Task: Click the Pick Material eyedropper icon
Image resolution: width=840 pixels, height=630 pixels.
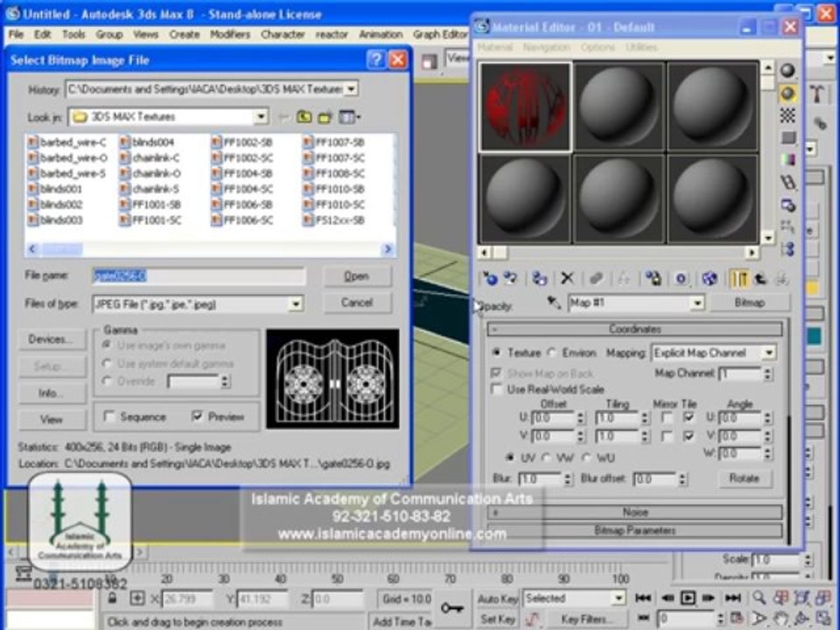Action: point(553,303)
